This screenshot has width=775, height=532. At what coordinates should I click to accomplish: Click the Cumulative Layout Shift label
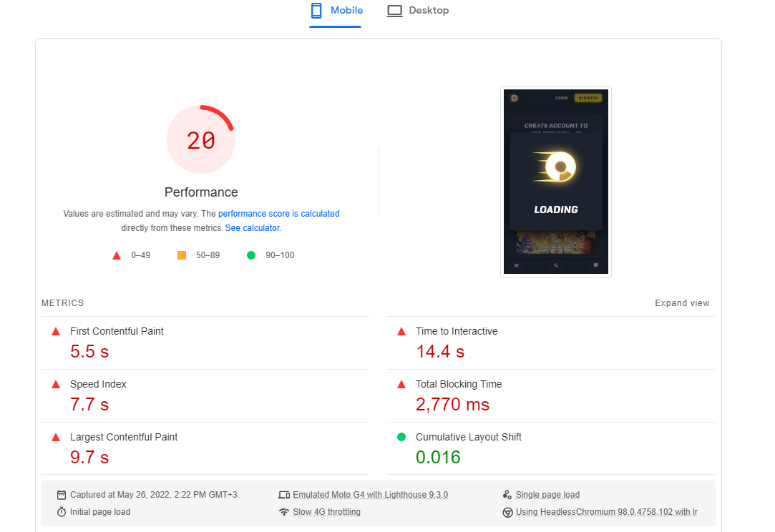coord(469,437)
